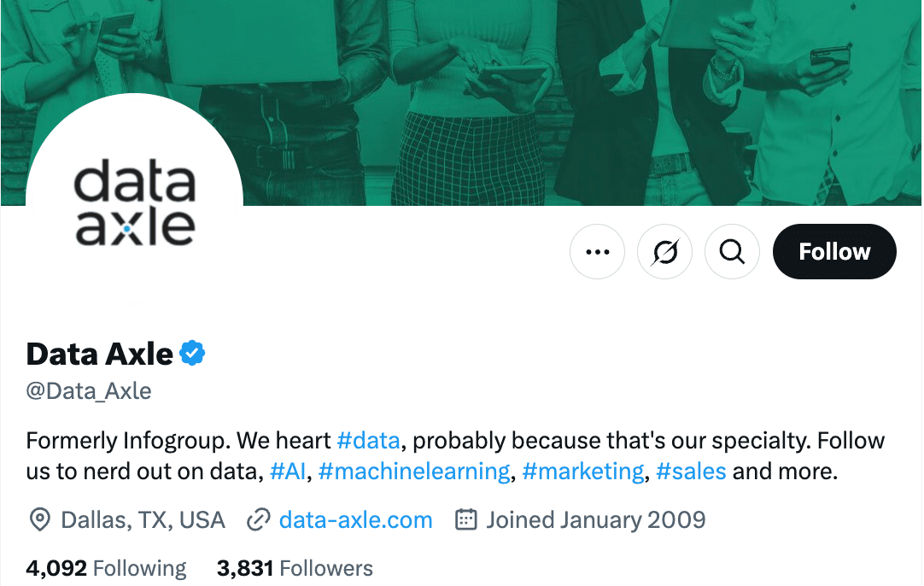Open the #AI hashtag
This screenshot has height=586, width=924.
(288, 471)
